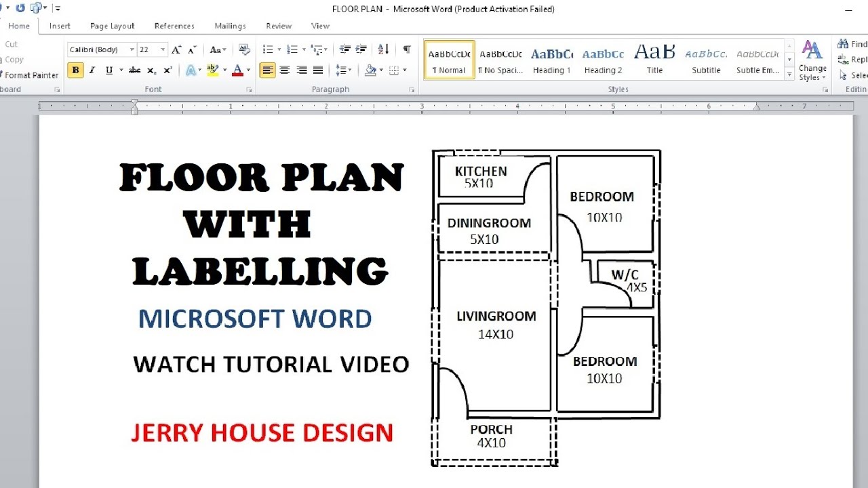The height and width of the screenshot is (488, 868).
Task: Apply the Subtitle style
Action: click(706, 60)
